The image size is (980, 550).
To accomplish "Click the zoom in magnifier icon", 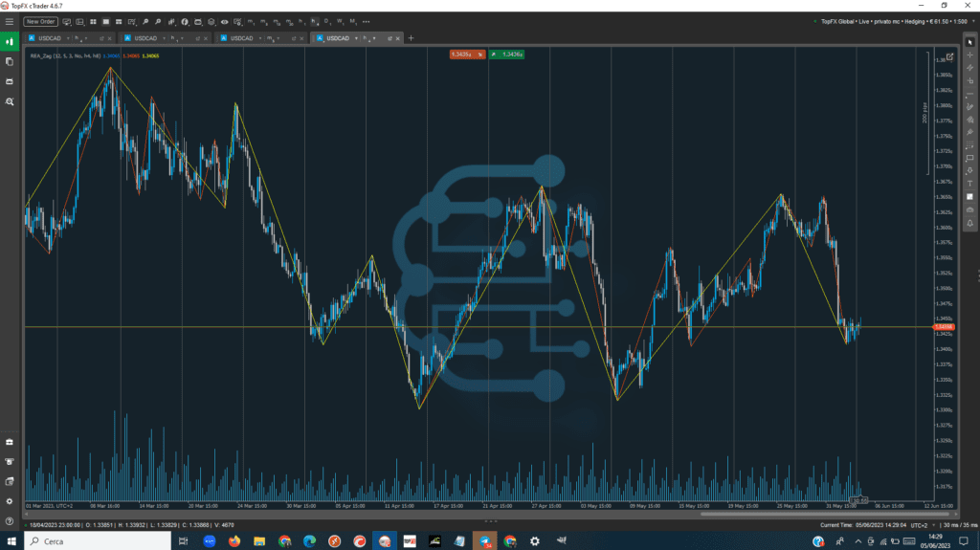I will (145, 21).
